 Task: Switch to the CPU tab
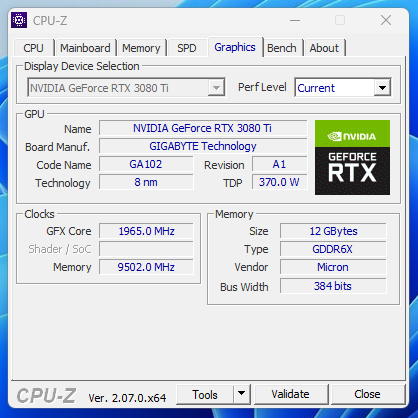tap(33, 48)
